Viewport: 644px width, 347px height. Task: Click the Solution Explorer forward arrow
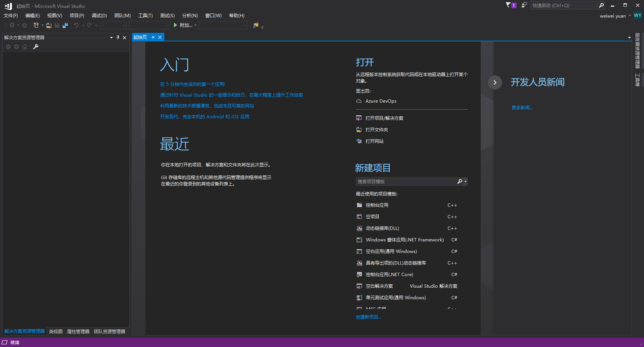[16, 47]
